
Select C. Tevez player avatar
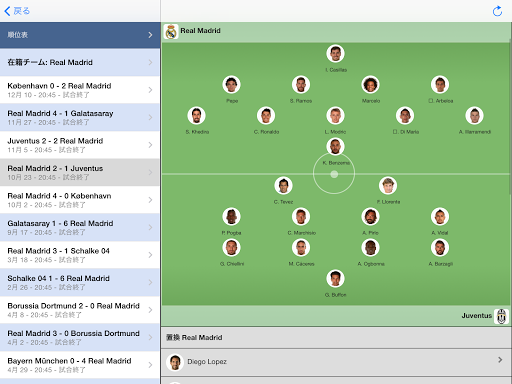click(283, 186)
